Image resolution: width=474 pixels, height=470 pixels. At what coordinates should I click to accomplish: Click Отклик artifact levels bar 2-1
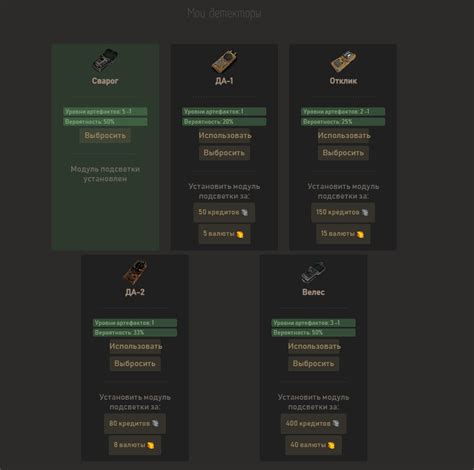[x=343, y=112]
